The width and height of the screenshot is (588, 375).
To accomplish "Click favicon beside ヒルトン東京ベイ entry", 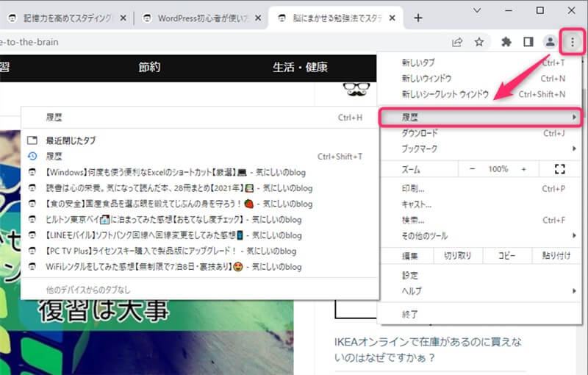I will pyautogui.click(x=32, y=219).
